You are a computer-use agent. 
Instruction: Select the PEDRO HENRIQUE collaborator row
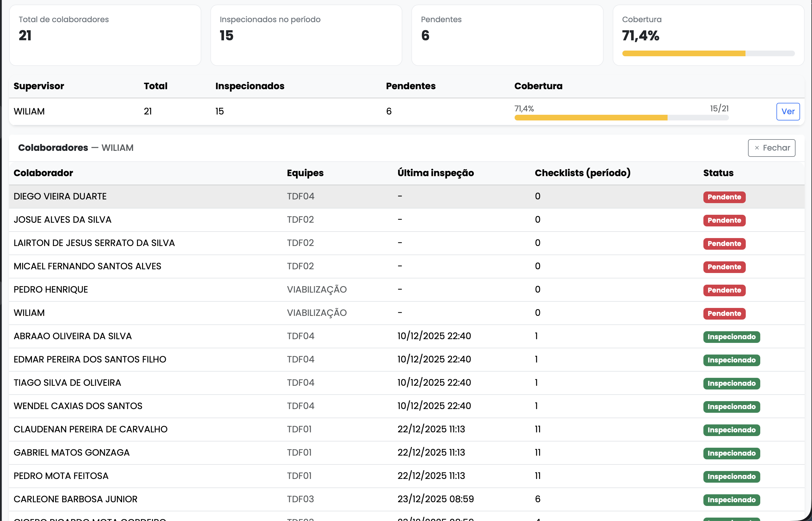tap(51, 289)
